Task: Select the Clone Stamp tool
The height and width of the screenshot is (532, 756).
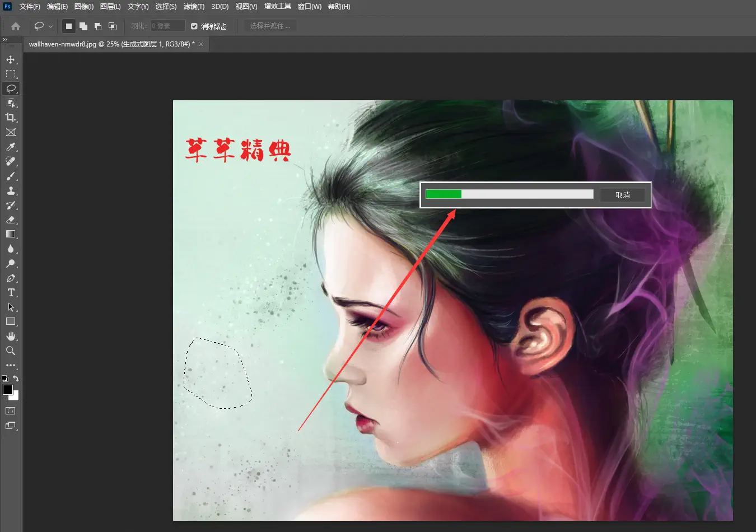Action: [x=11, y=190]
